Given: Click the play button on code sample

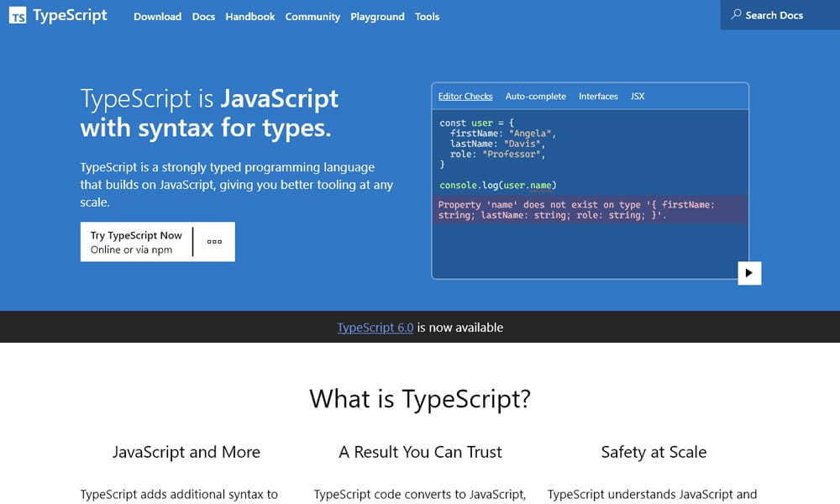Looking at the screenshot, I should [x=749, y=273].
